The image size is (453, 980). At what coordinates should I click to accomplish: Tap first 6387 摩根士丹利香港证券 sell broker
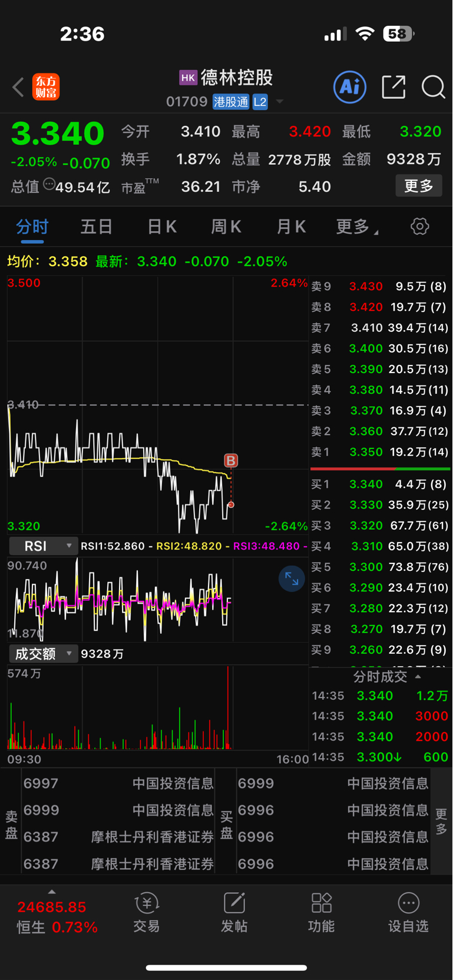(x=118, y=836)
